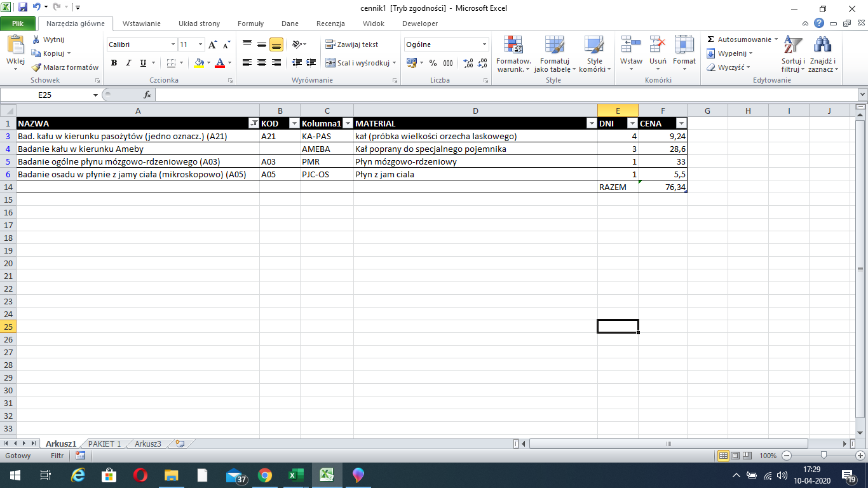Open the Plik file tab

(x=18, y=24)
